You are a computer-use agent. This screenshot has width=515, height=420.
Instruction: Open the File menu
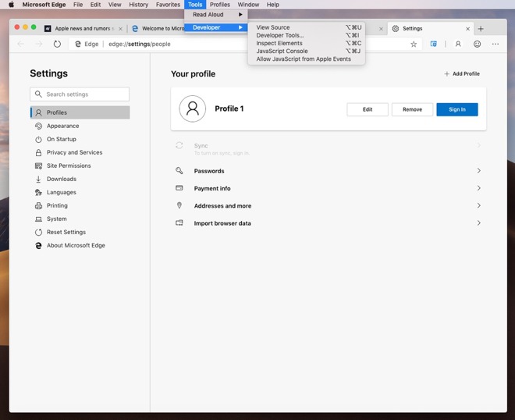pos(78,5)
